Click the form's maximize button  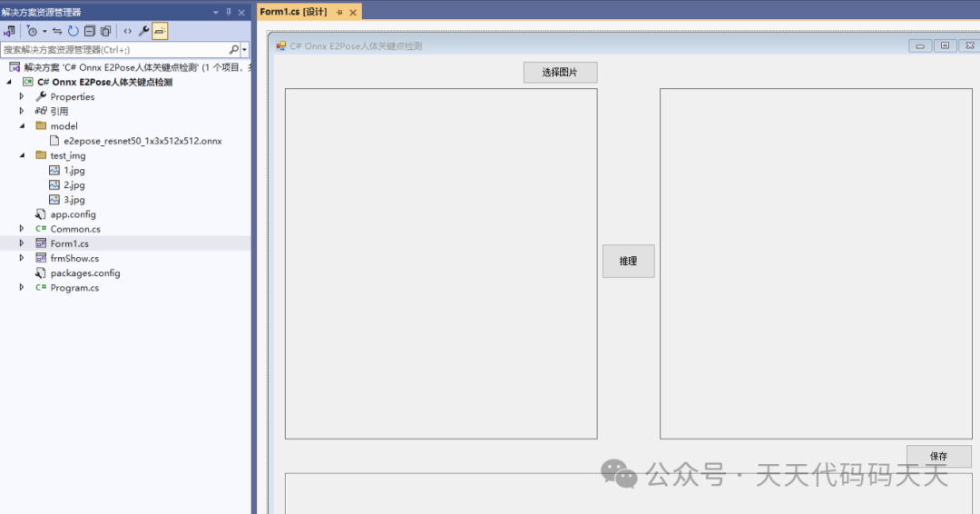point(945,45)
